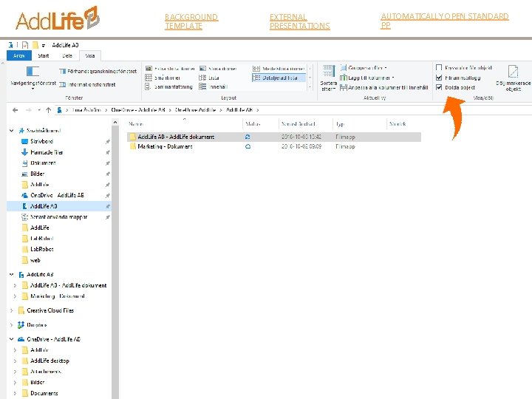Image resolution: width=532 pixels, height=399 pixels.
Task: Click the new folder icon in title bar
Action: [x=35, y=45]
